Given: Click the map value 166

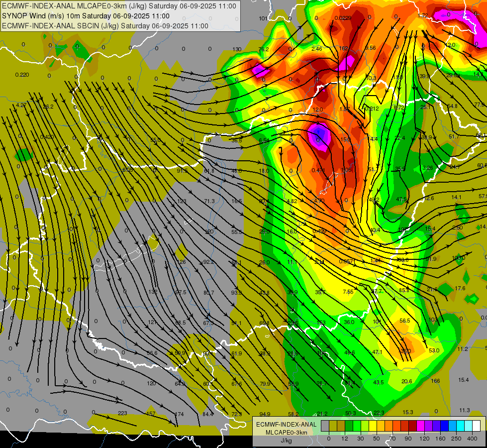Looking at the screenshot, I should coord(435,380).
